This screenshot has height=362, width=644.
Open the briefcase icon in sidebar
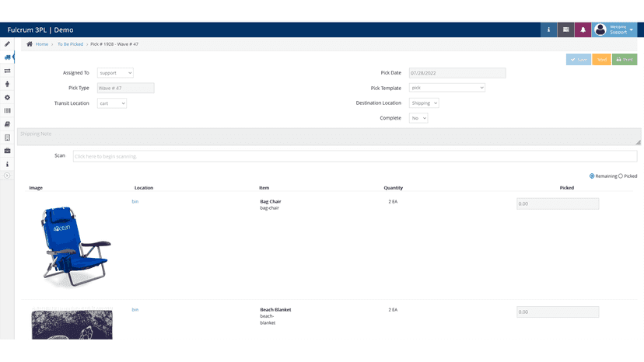tap(7, 151)
